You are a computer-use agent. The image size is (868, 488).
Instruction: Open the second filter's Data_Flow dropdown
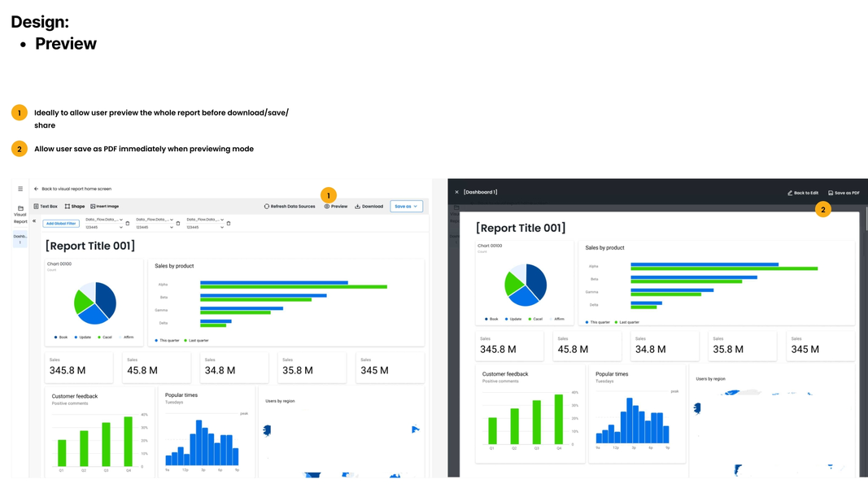tap(155, 220)
